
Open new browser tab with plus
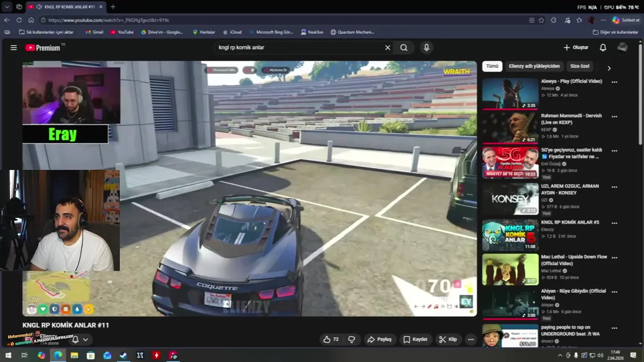(113, 7)
